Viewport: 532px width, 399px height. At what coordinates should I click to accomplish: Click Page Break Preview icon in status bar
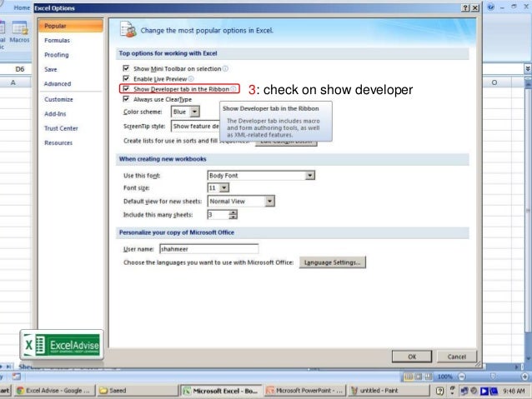click(429, 377)
